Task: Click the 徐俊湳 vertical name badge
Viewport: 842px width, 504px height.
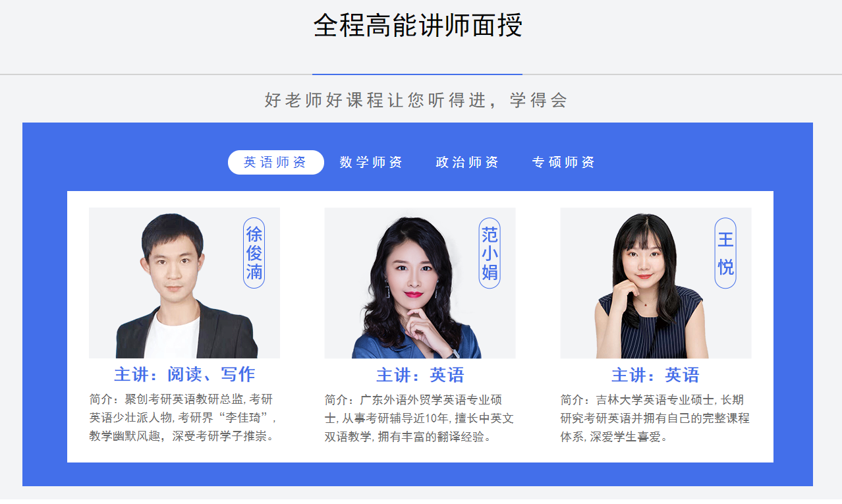Action: 254,253
